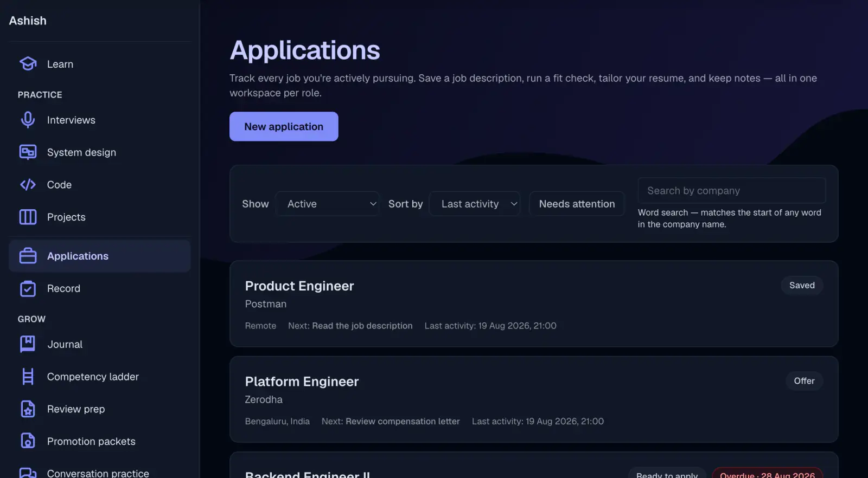The height and width of the screenshot is (478, 868).
Task: Click the Applications page heading
Action: point(305,50)
